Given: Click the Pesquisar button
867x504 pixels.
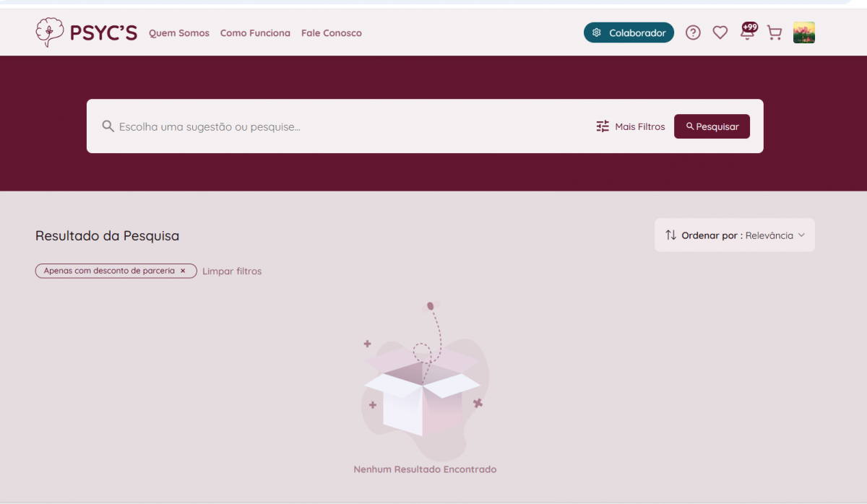Looking at the screenshot, I should (712, 126).
